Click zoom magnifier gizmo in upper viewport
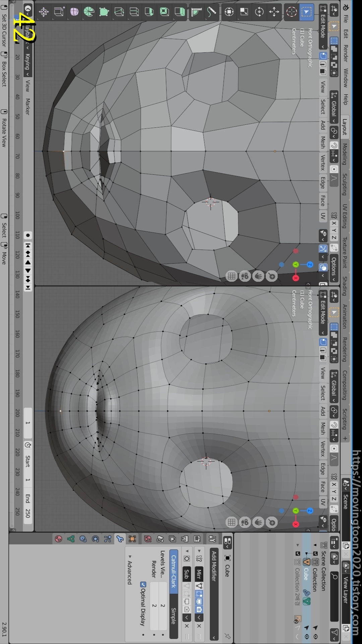The image size is (362, 644). [x=272, y=276]
